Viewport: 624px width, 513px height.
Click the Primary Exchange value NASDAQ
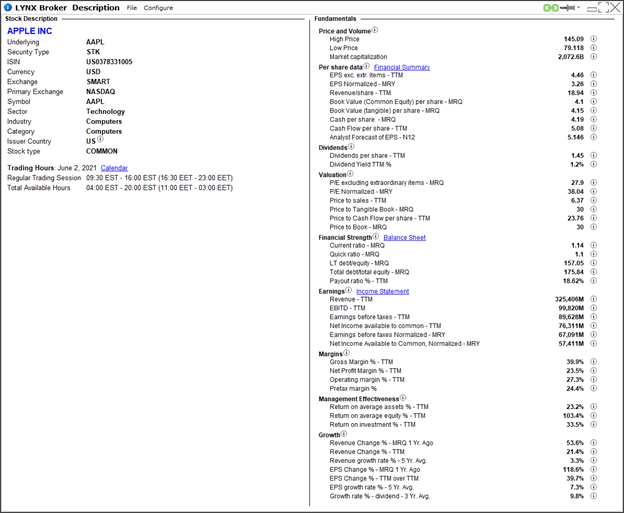coord(101,92)
